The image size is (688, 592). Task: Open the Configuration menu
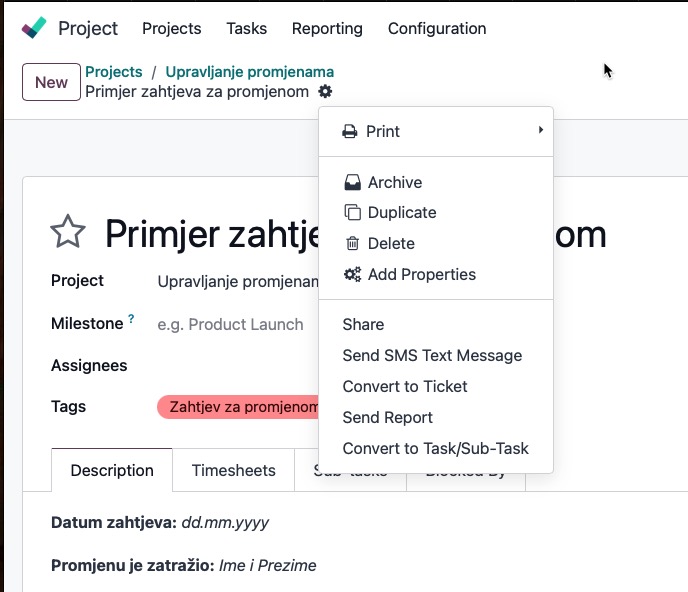437,28
